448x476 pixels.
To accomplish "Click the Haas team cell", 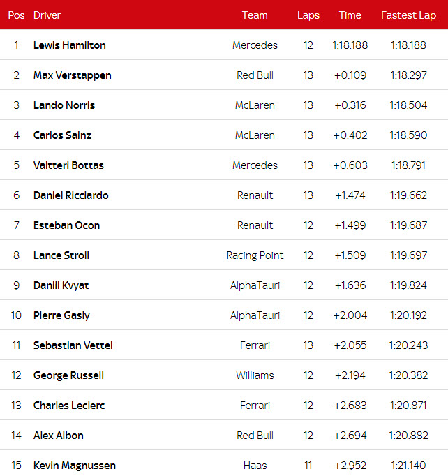I will (x=255, y=466).
